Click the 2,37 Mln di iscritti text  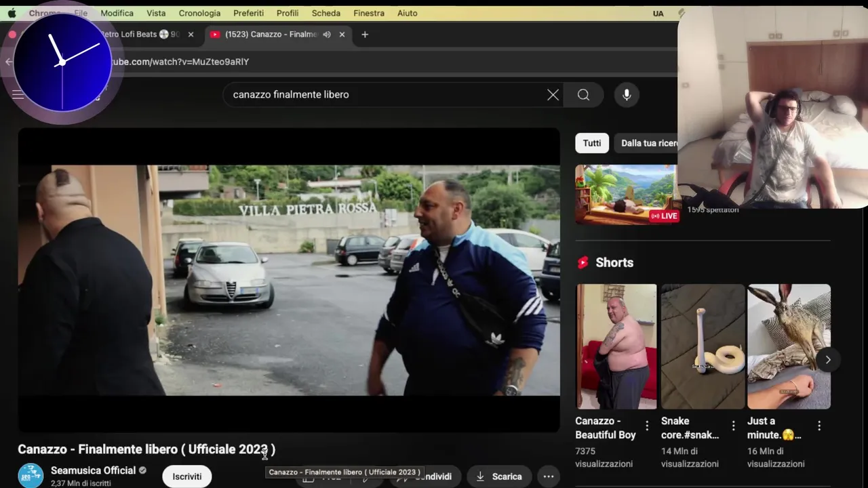(x=81, y=483)
